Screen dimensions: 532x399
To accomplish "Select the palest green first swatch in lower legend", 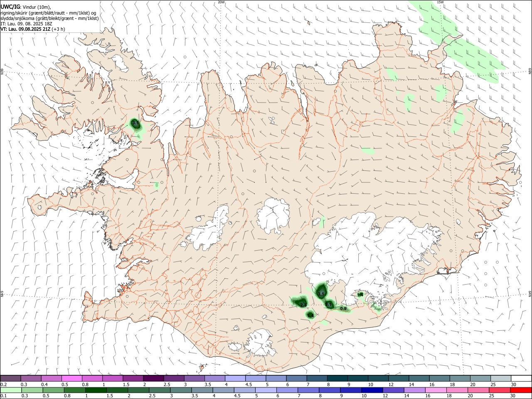I will (11, 390).
